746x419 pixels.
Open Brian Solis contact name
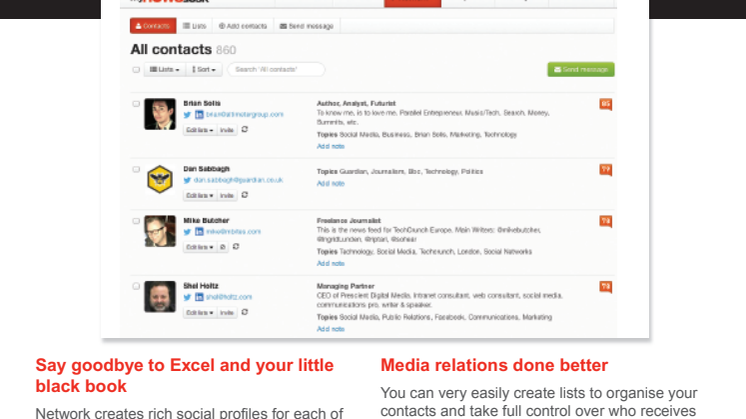tap(202, 103)
